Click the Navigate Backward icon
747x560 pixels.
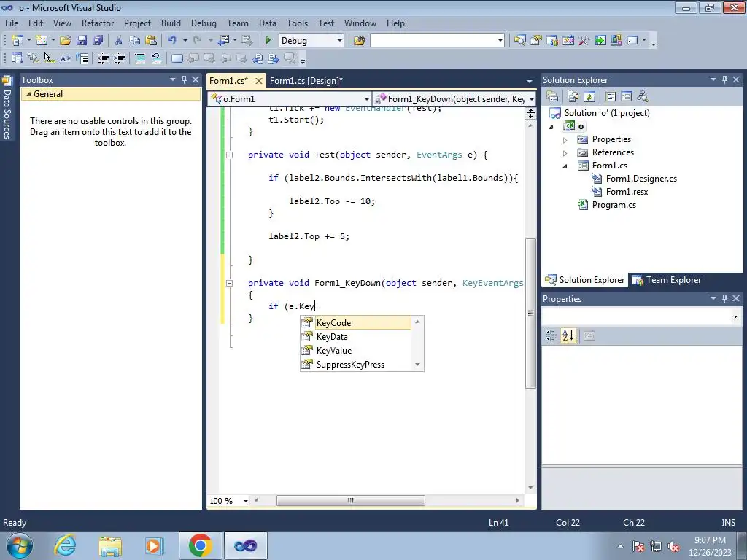(x=223, y=41)
